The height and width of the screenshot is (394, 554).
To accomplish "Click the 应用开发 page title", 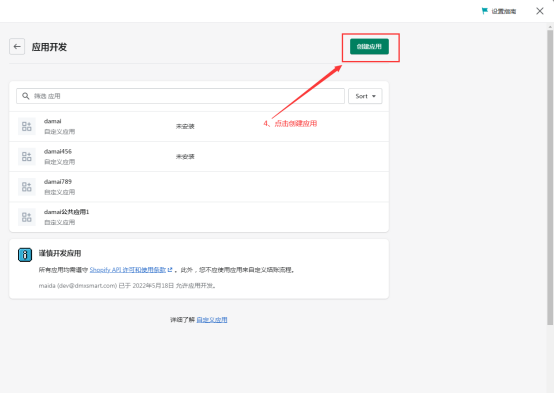I will 49,47.
